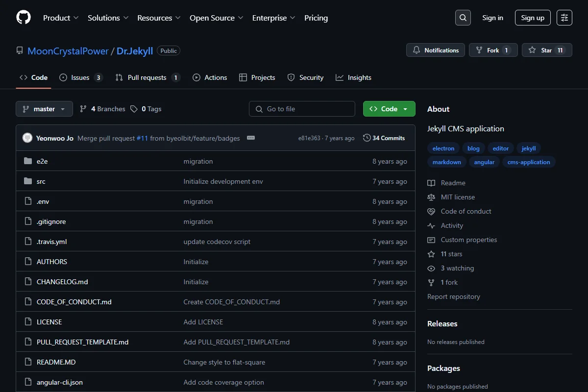The height and width of the screenshot is (392, 588).
Task: Click the e2e folder icon
Action: coord(28,161)
